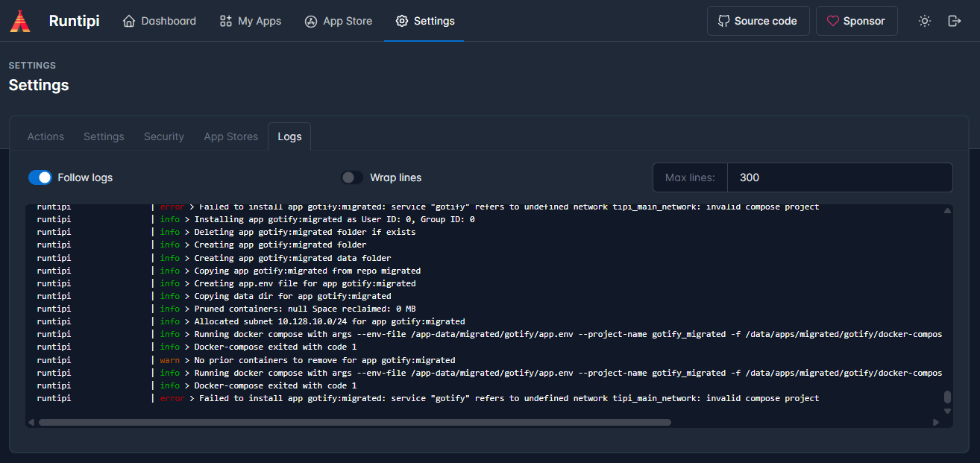Switch to the Actions tab
Screen dimensions: 980x463
45,136
